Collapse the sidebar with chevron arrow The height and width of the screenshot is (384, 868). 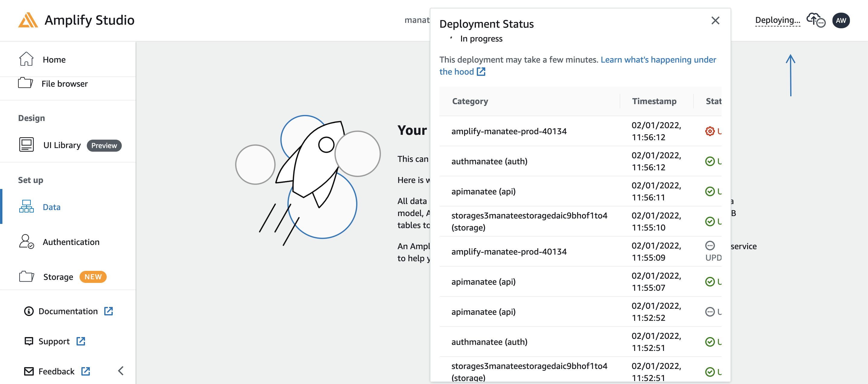click(x=121, y=371)
